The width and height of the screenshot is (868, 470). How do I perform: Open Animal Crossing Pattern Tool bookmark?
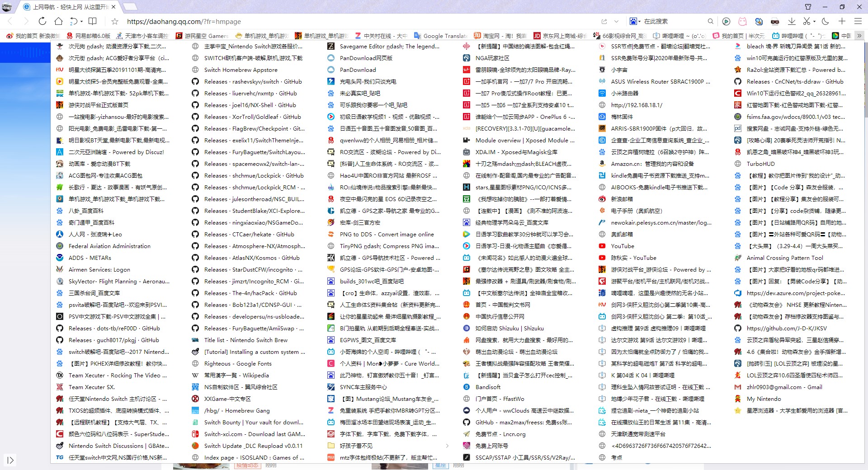778,258
